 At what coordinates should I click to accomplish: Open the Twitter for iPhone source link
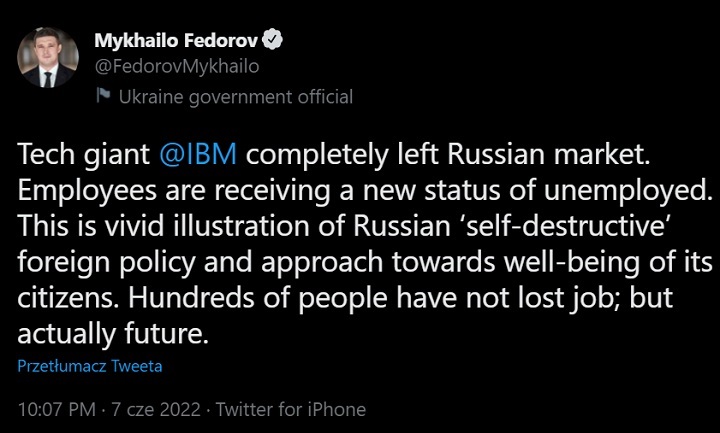coord(291,409)
